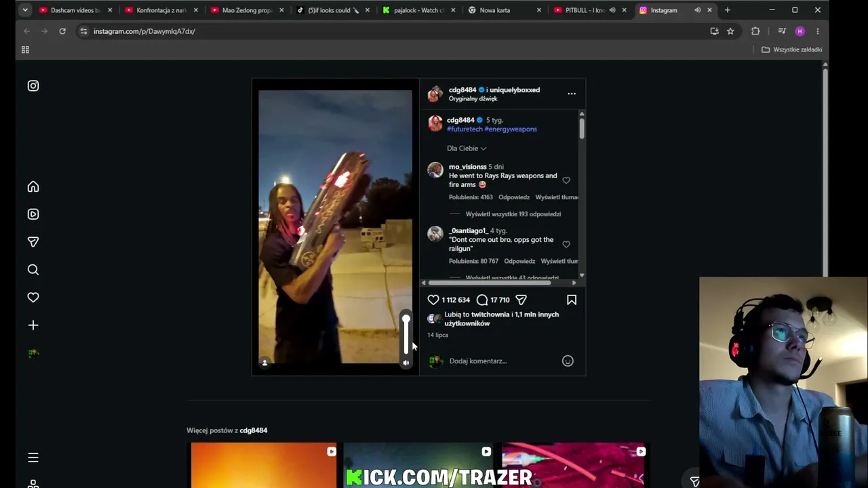
Task: Like the _0santiago1_ comment
Action: click(x=566, y=244)
